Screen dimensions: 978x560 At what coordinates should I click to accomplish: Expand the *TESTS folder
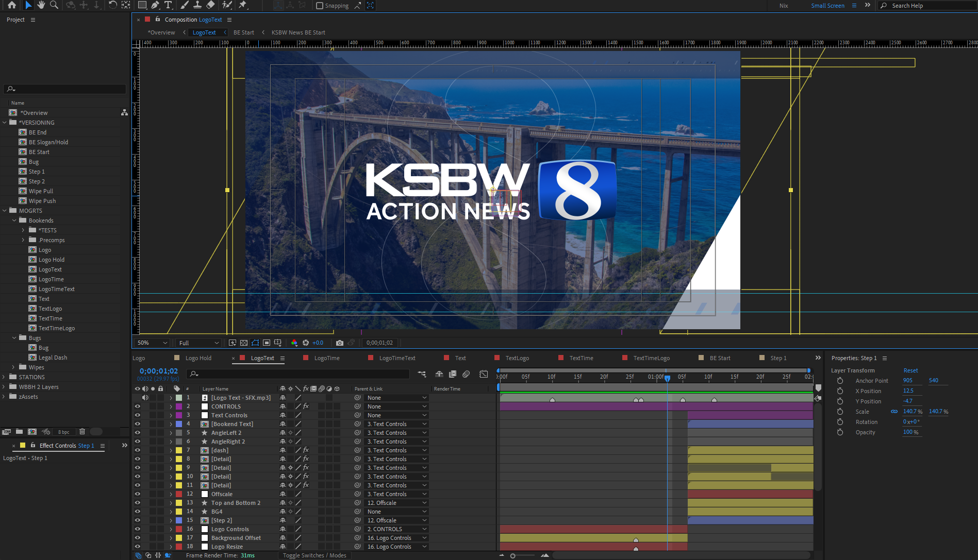tap(23, 230)
